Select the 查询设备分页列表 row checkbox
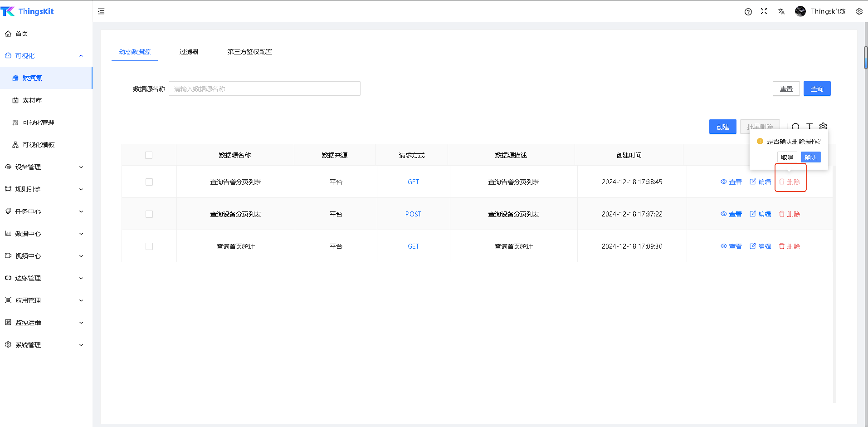 (149, 214)
